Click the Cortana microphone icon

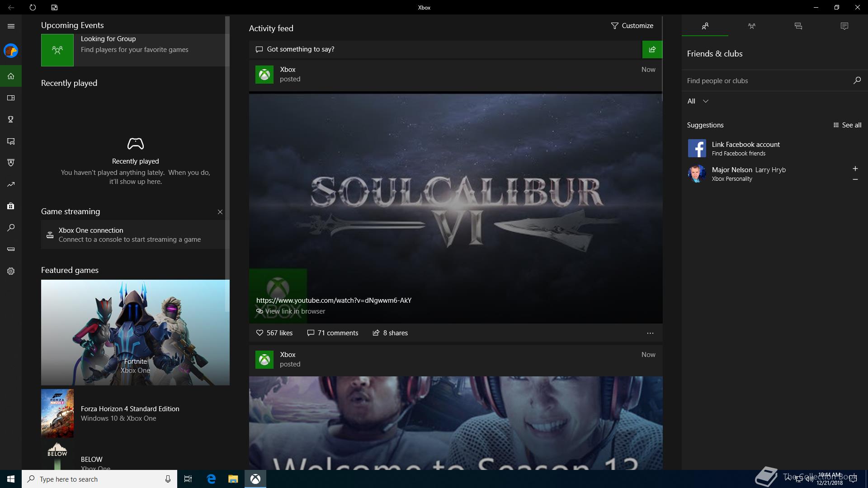click(x=168, y=479)
